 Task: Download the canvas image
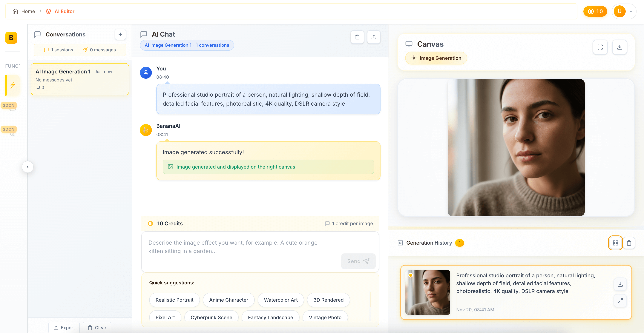click(620, 47)
